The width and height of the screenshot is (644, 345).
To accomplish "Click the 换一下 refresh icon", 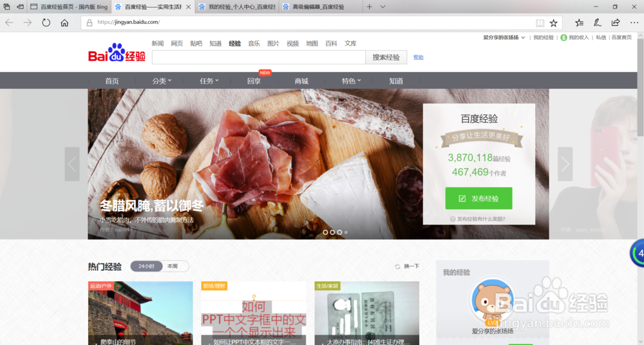I will tap(397, 266).
